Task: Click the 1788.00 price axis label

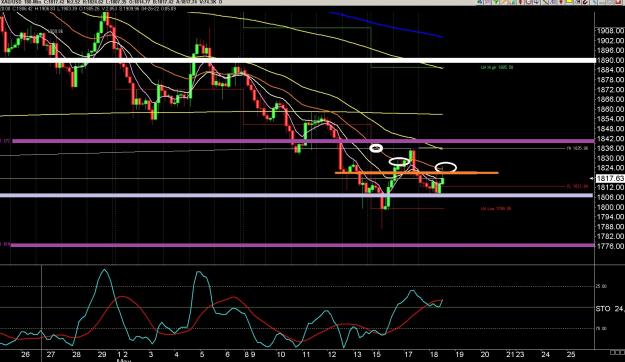Action: pyautogui.click(x=610, y=227)
